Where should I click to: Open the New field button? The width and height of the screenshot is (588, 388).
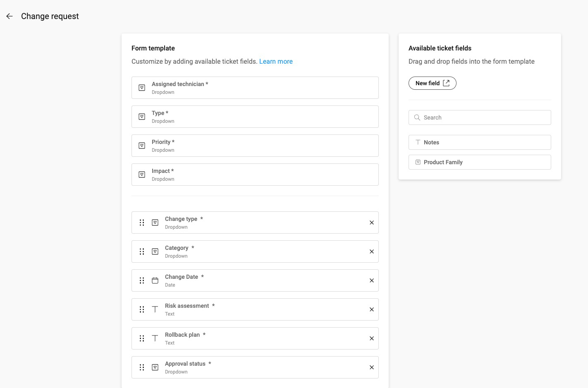click(x=433, y=83)
